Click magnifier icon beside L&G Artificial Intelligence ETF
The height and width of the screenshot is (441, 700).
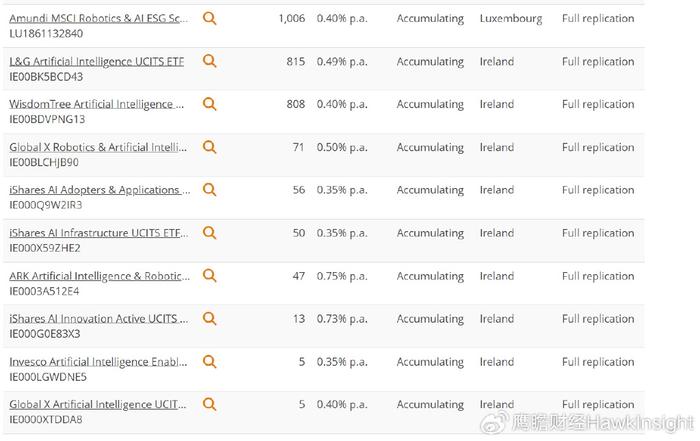click(209, 61)
